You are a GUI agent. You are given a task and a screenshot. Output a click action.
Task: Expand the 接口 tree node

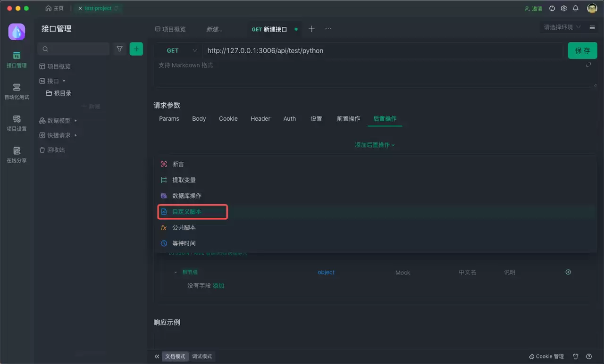pos(64,81)
